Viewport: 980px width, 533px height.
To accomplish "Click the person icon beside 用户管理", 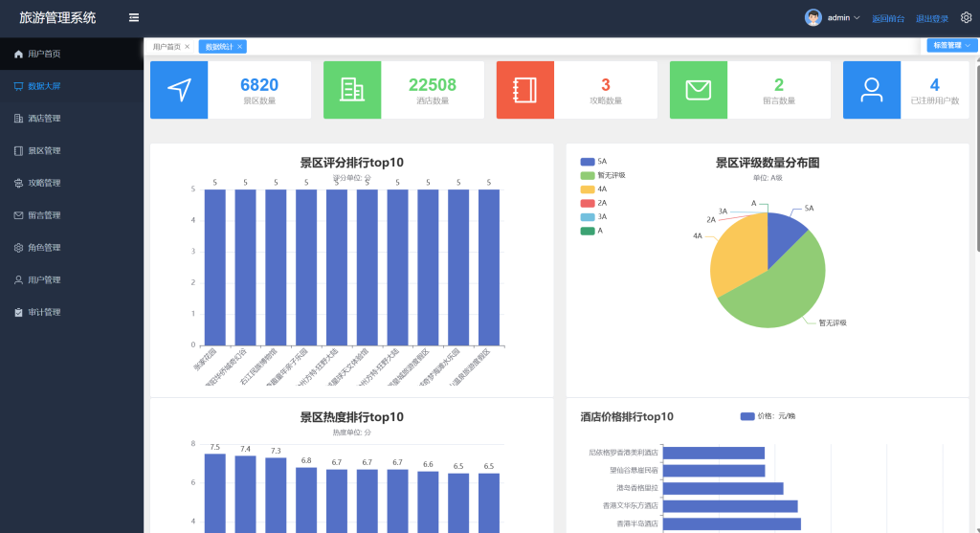I will click(18, 280).
